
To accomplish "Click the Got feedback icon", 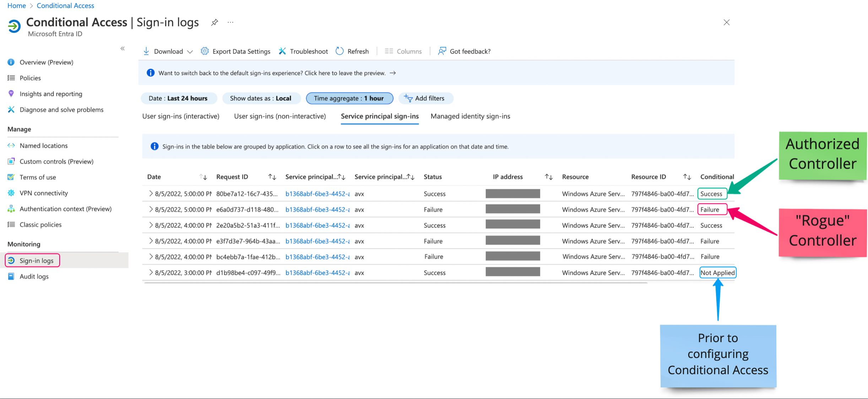I will 442,51.
